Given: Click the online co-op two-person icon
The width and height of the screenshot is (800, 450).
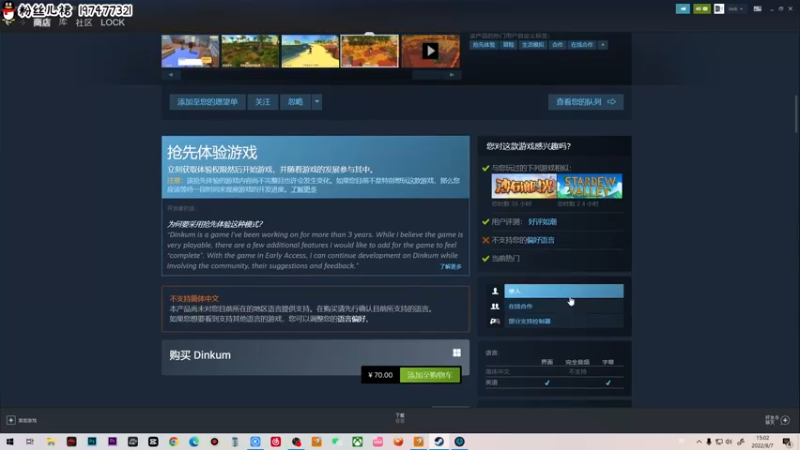Looking at the screenshot, I should point(494,306).
